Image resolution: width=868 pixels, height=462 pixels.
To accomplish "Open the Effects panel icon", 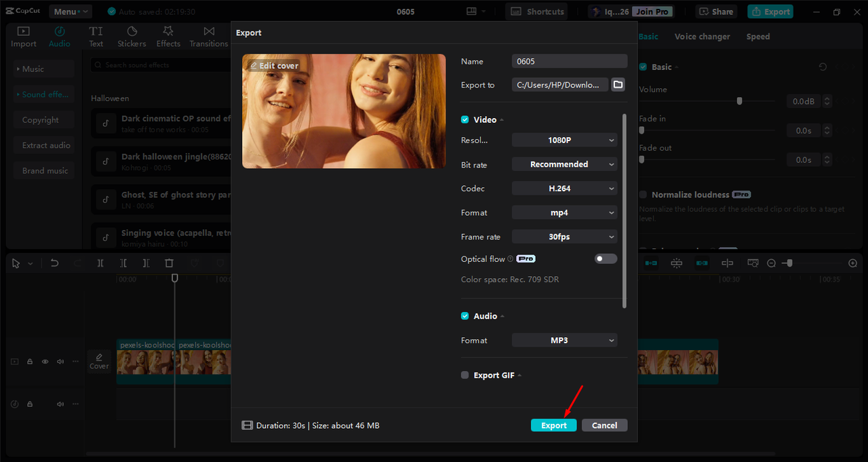I will point(168,37).
